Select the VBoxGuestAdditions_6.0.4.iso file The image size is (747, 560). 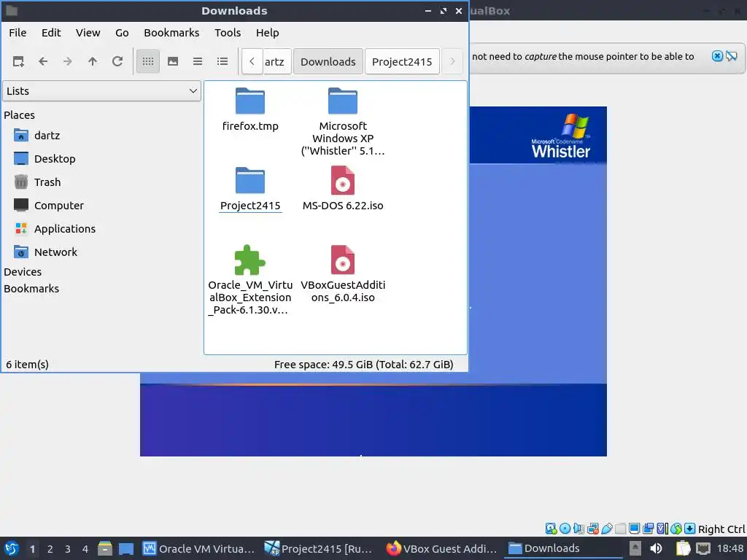click(343, 274)
